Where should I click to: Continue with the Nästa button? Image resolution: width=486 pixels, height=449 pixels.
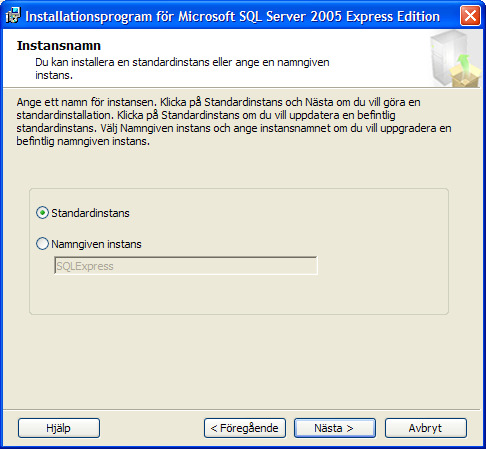pos(335,428)
